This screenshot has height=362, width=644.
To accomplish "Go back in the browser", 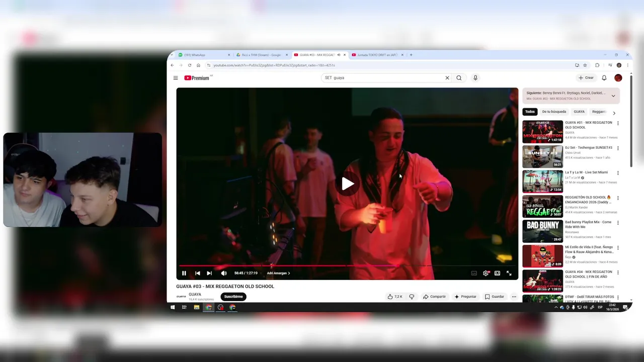I will pyautogui.click(x=172, y=65).
